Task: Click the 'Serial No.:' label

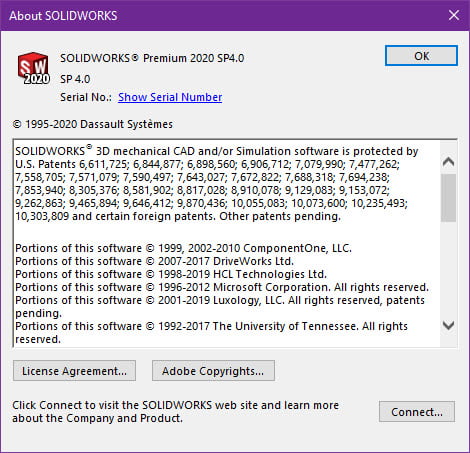Action: pos(86,97)
